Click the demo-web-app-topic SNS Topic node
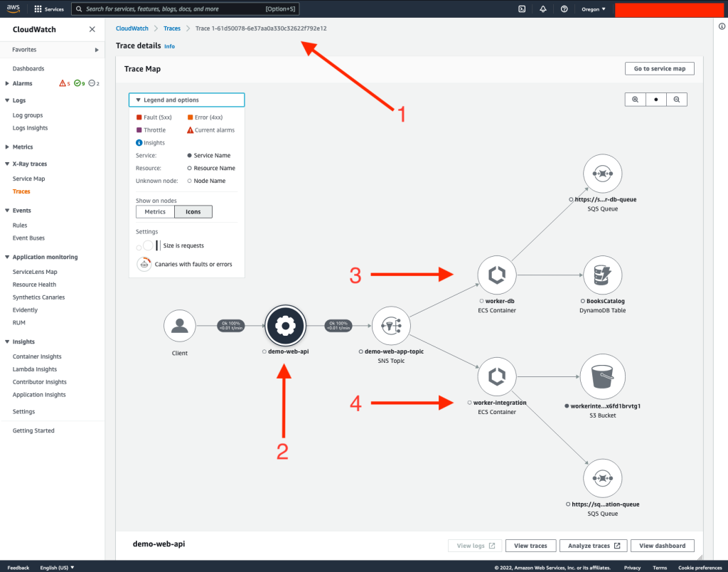The width and height of the screenshot is (728, 572). (392, 326)
